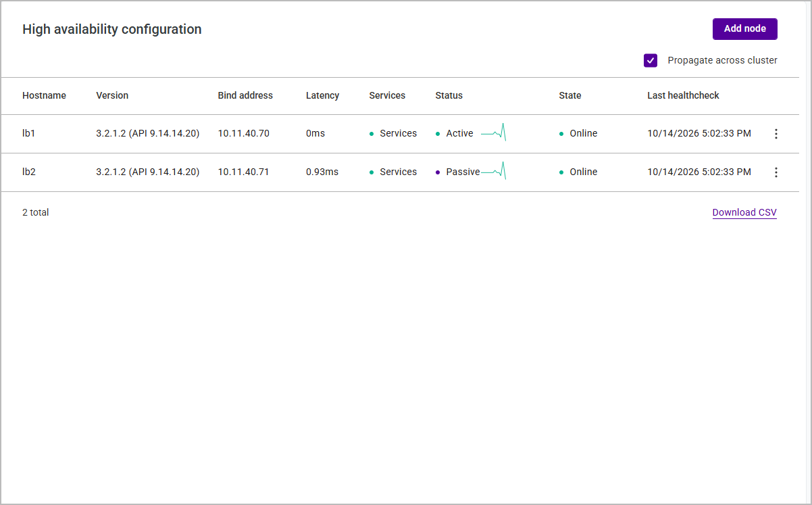
Task: Download the table as CSV
Action: 744,212
